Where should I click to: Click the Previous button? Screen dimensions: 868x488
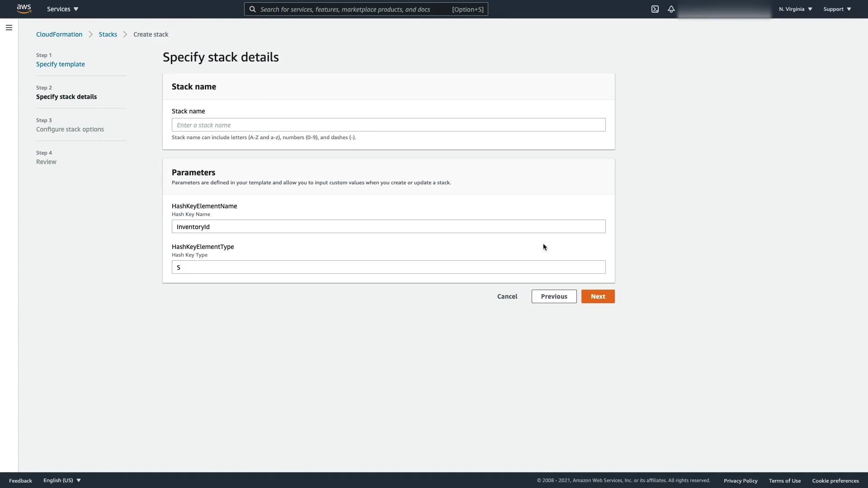[554, 296]
